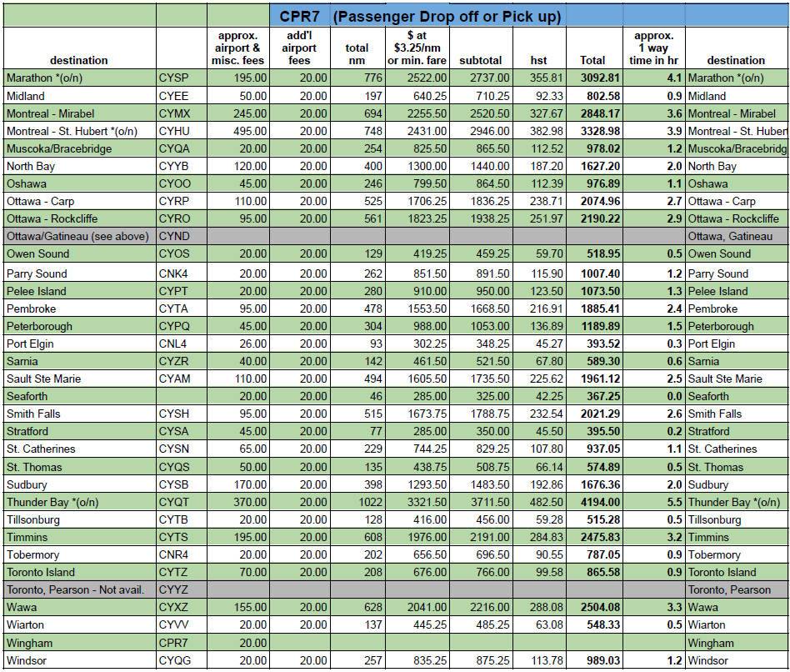This screenshot has width=790, height=672.
Task: Select Toronto, Pearson - Not avail. row cell
Action: coord(79,590)
